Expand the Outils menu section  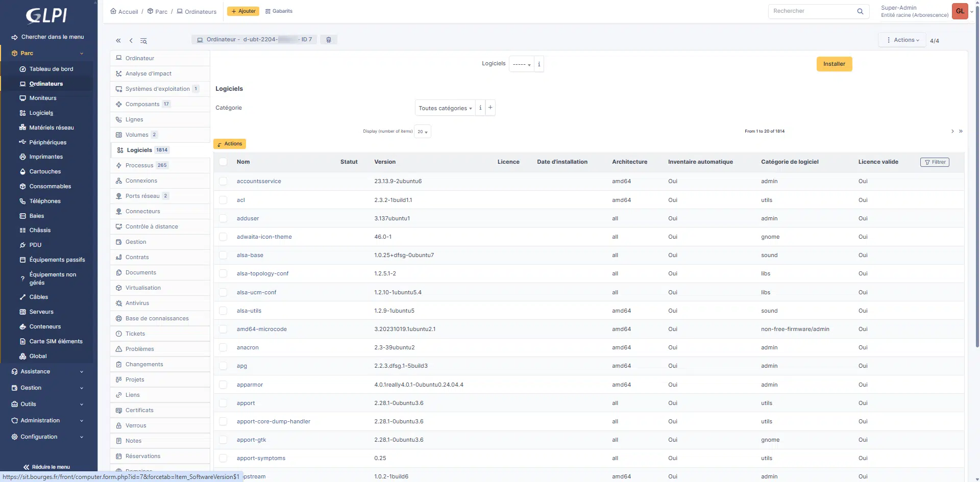pyautogui.click(x=47, y=404)
